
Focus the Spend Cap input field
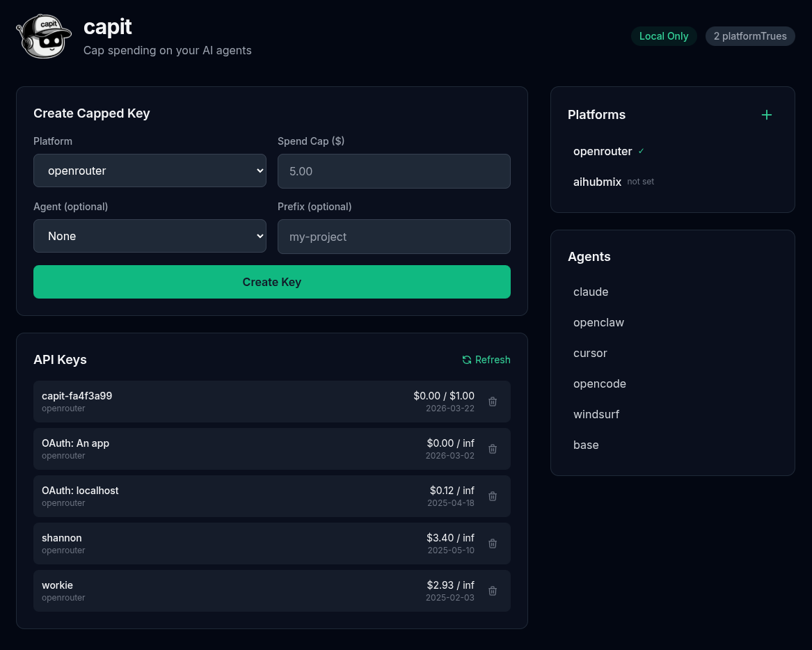point(394,171)
